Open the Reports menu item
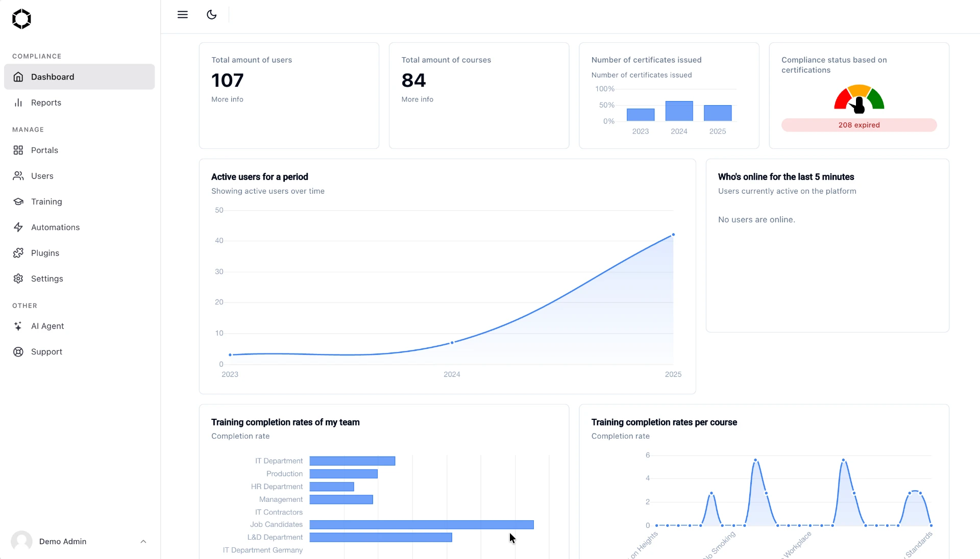This screenshot has width=980, height=559. point(79,103)
